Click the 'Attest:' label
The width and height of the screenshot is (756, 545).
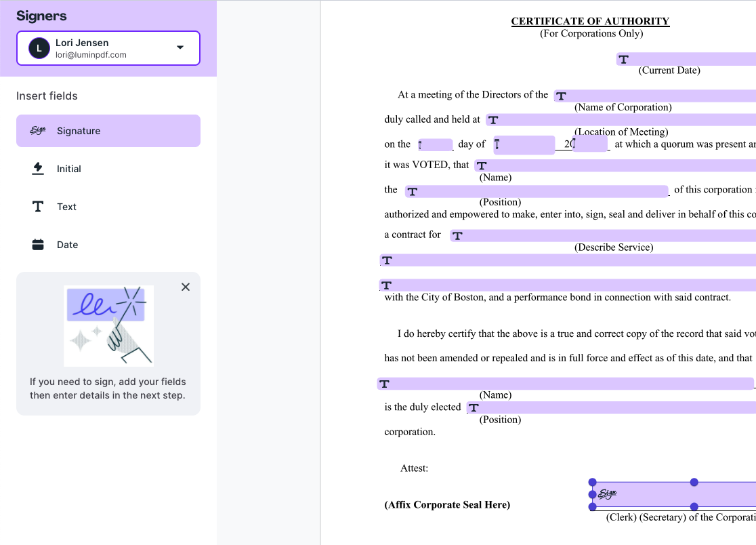click(414, 468)
